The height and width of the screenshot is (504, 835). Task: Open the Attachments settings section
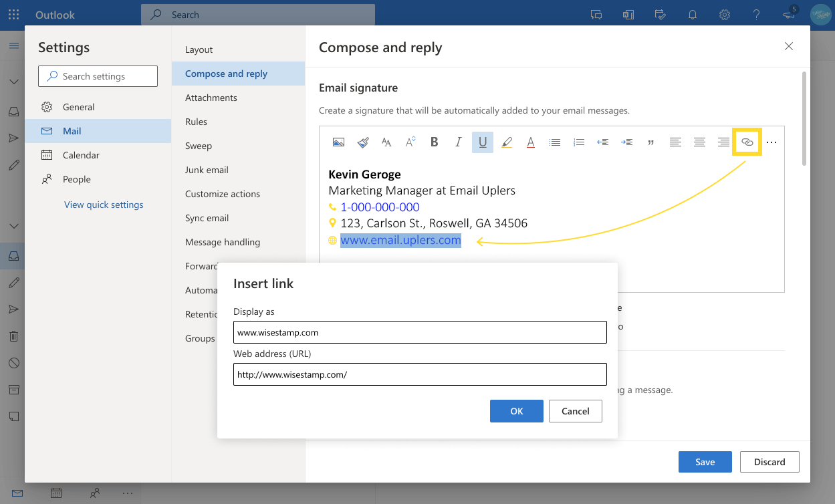[210, 97]
